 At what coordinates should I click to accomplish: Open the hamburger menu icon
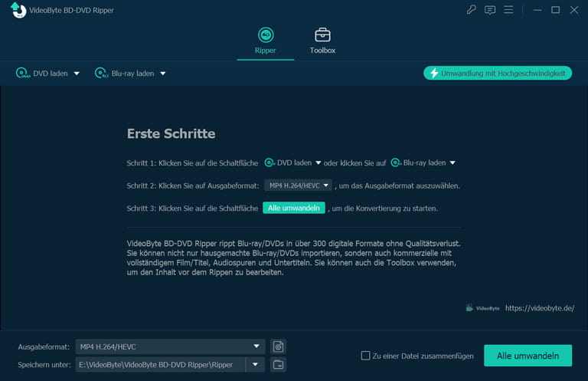click(x=508, y=10)
